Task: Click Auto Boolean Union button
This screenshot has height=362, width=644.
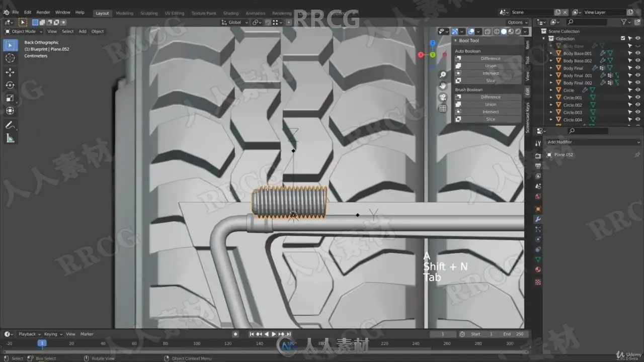Action: click(x=487, y=66)
